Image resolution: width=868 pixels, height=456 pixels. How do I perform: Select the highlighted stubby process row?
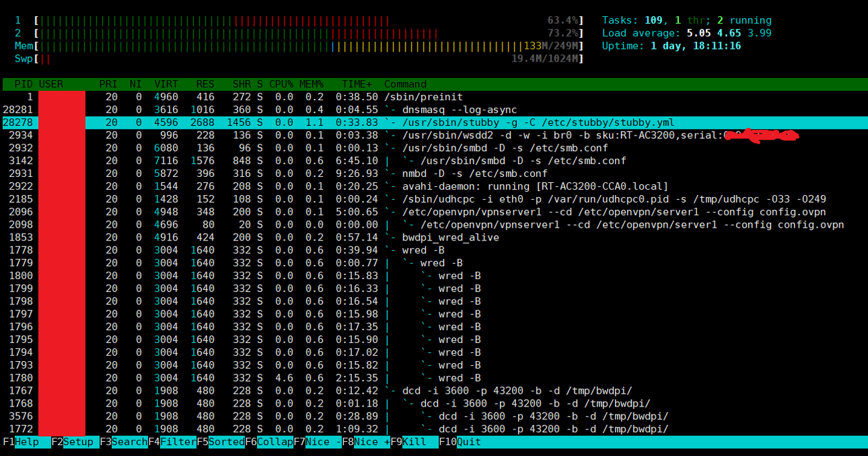click(x=434, y=123)
